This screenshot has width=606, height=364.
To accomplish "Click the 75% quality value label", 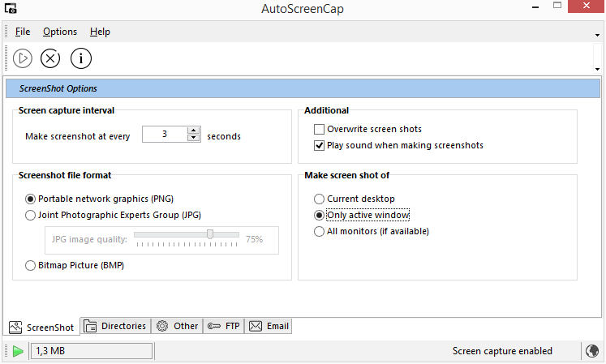I will 254,240.
